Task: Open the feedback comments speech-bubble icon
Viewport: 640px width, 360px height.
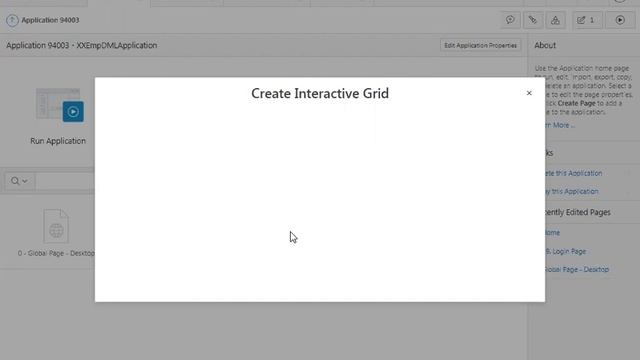Action: pos(510,20)
